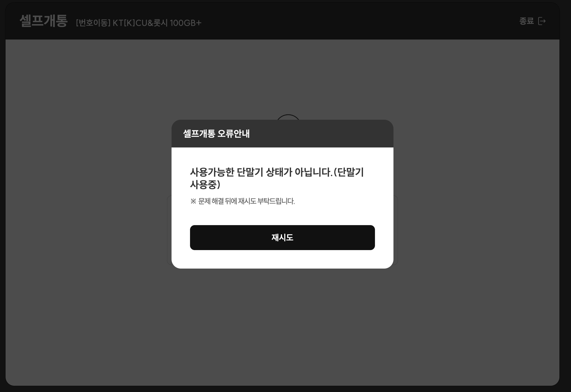Image resolution: width=571 pixels, height=392 pixels.
Task: Click the circular icon peeking above dialog
Action: pos(288,117)
